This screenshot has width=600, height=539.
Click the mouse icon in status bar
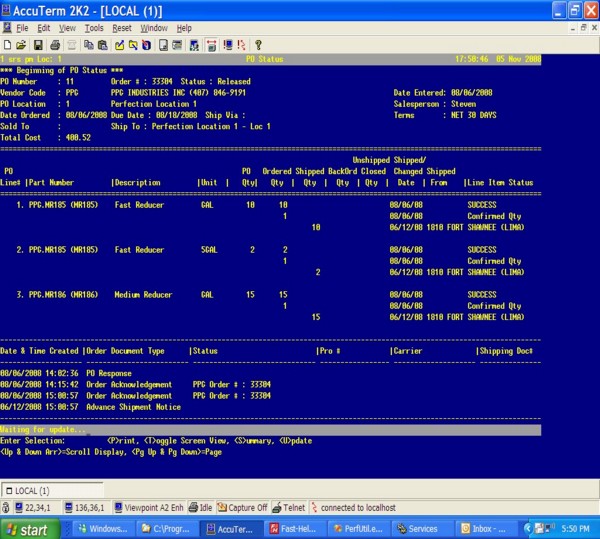click(x=6, y=508)
